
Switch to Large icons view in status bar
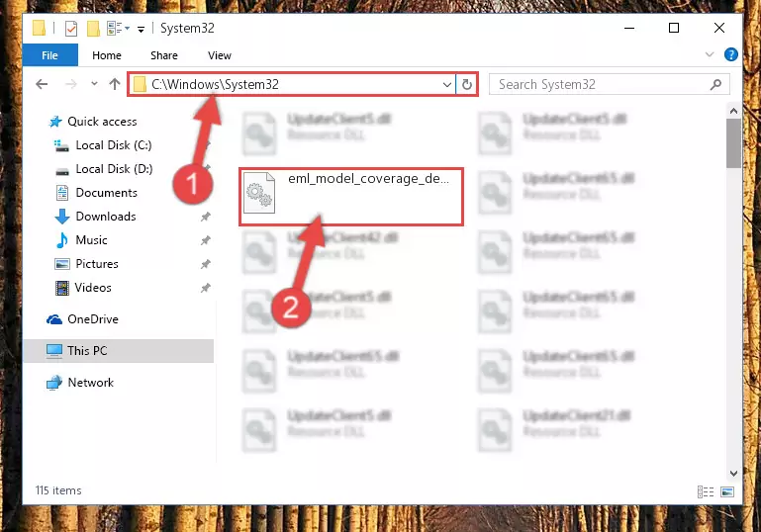(727, 491)
